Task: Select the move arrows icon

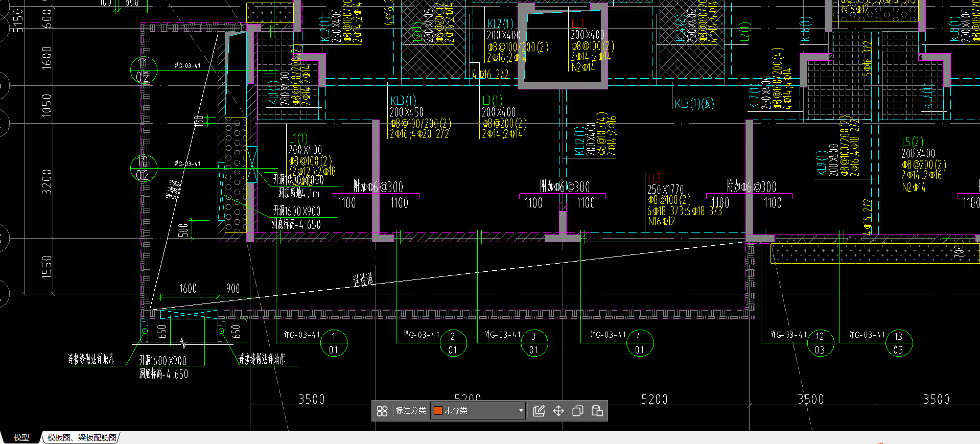Action: (558, 411)
